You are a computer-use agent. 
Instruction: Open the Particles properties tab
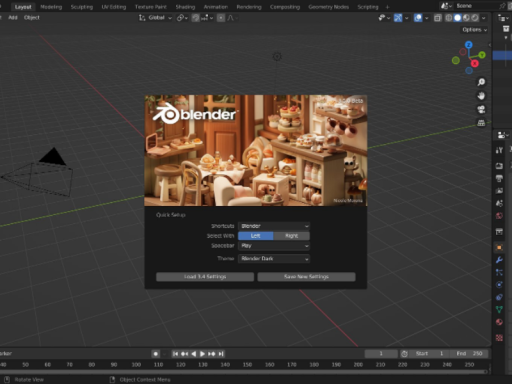(499, 272)
